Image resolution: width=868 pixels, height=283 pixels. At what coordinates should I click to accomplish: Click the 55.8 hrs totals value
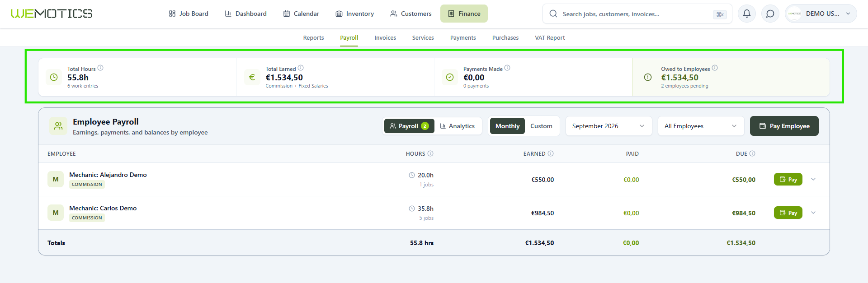coord(422,243)
